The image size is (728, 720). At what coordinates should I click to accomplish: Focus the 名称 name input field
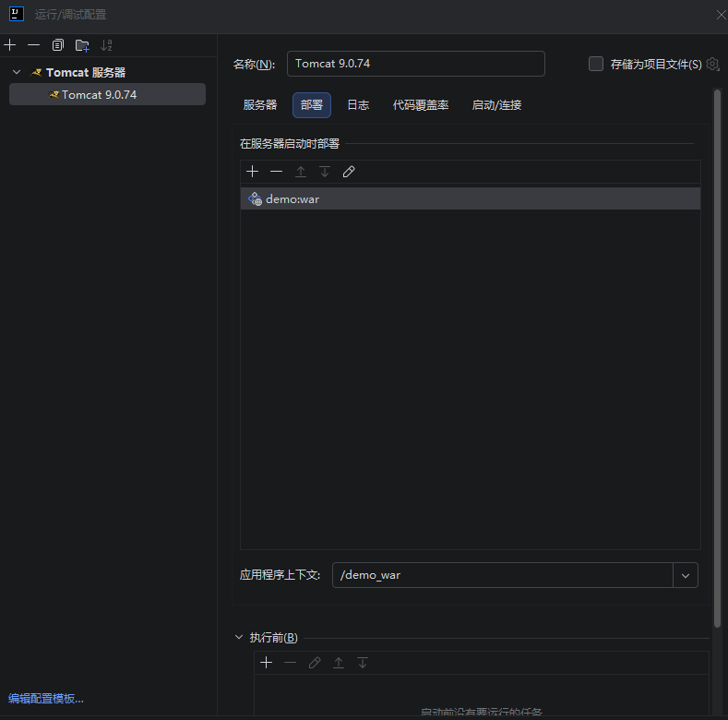415,64
